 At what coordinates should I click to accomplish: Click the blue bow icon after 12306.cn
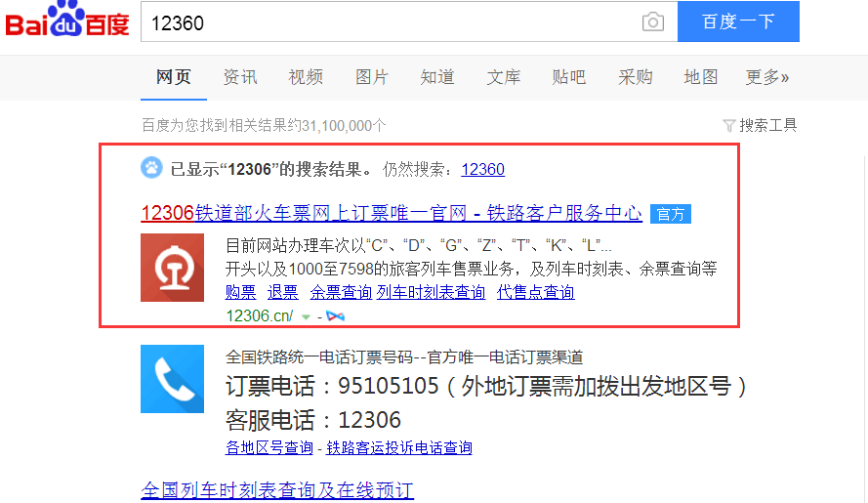click(335, 316)
